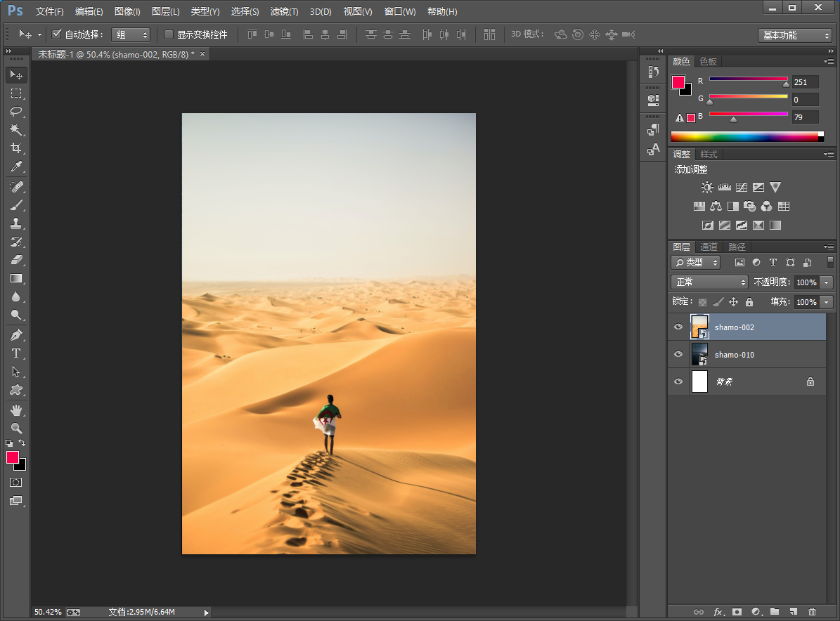Toggle lock position
This screenshot has height=621, width=840.
733,302
